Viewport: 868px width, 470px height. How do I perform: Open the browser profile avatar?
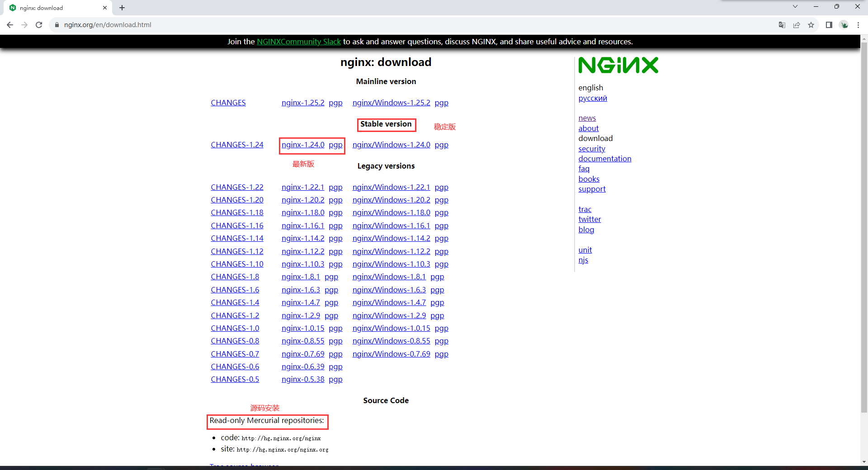844,25
